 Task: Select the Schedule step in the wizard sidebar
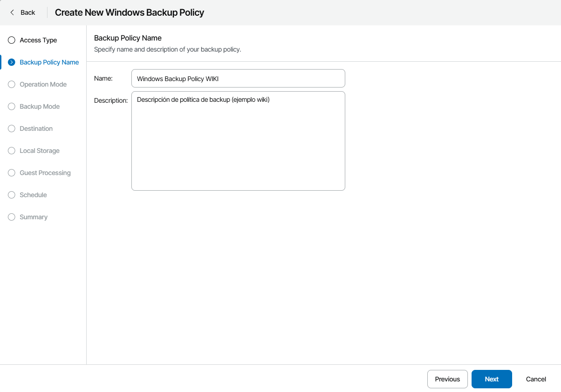[x=33, y=195]
